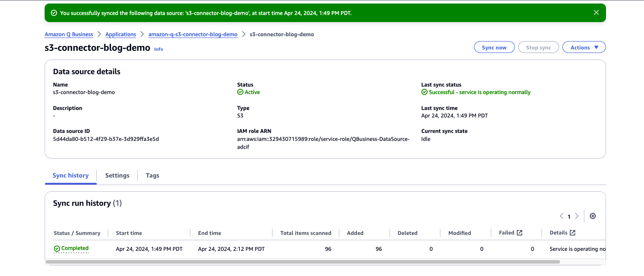This screenshot has height=276, width=644.
Task: Click the 'Service is operating no' details cell
Action: 577,249
